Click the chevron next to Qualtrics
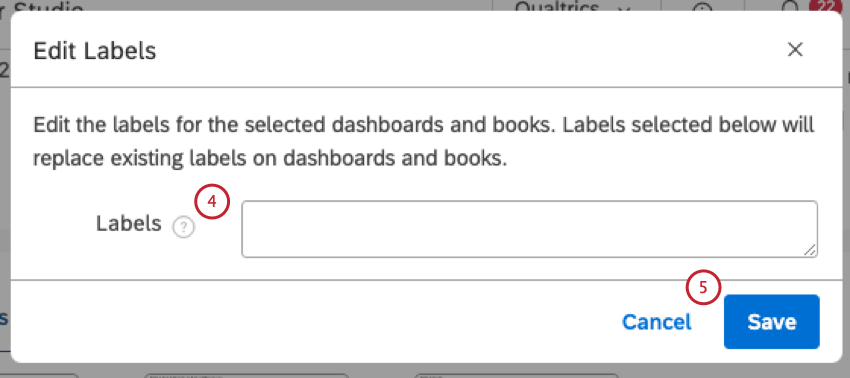Viewport: 850px width, 378px height. point(624,9)
